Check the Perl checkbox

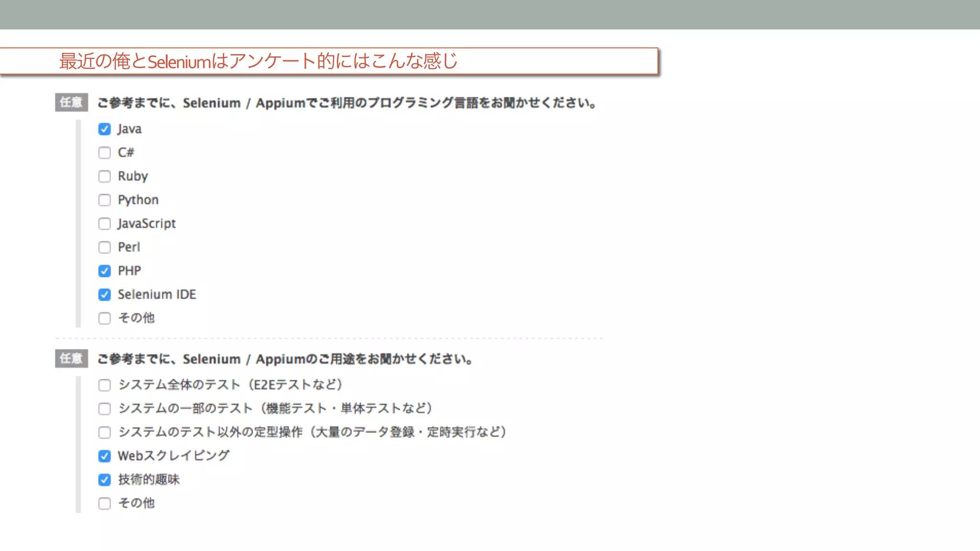click(x=104, y=247)
